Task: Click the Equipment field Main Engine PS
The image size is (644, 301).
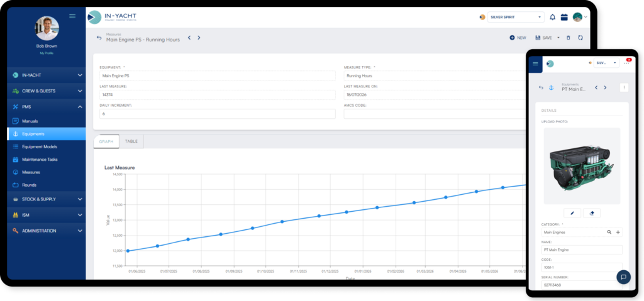Action: tap(217, 76)
